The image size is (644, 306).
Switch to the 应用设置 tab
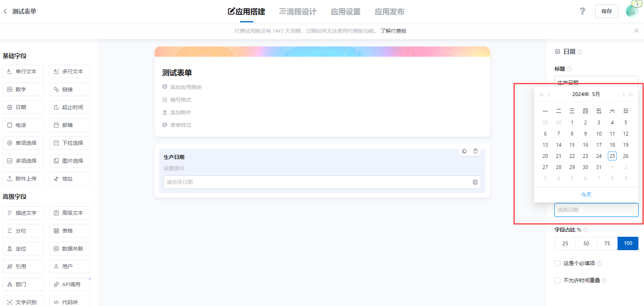coord(345,12)
